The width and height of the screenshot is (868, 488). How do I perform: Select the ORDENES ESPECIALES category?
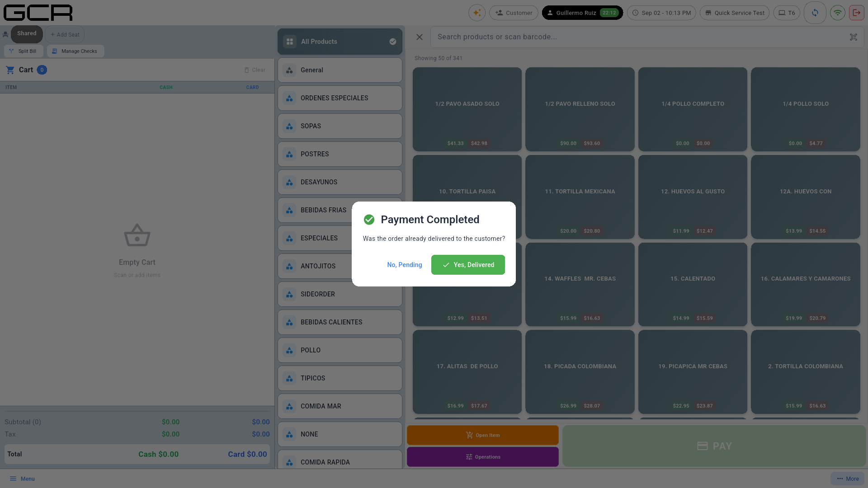[x=340, y=98]
